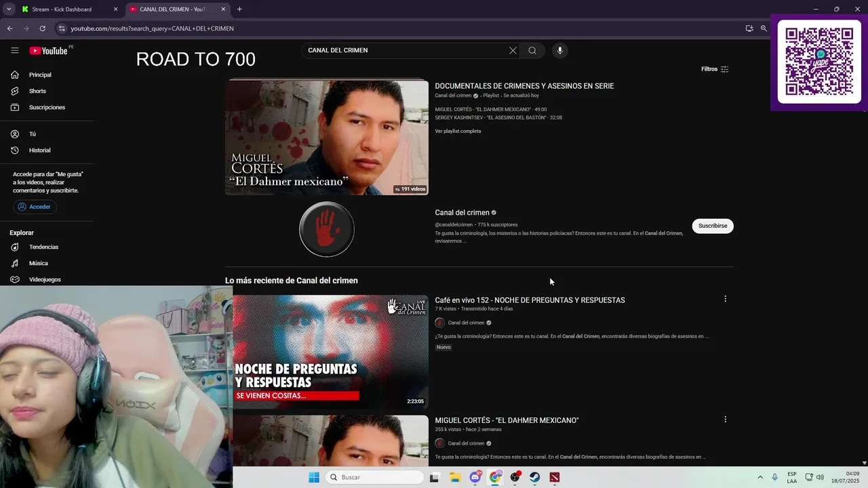Open Discord from taskbar

[x=475, y=477]
